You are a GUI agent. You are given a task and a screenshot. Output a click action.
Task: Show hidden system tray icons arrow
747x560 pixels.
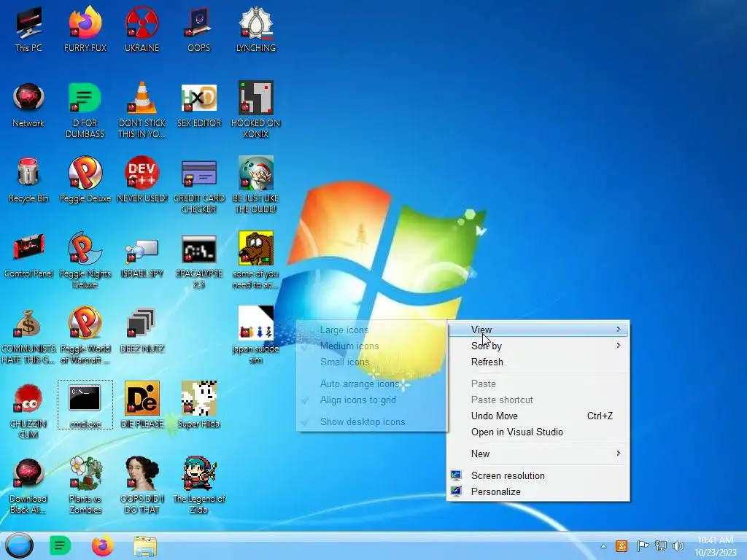[x=603, y=546]
